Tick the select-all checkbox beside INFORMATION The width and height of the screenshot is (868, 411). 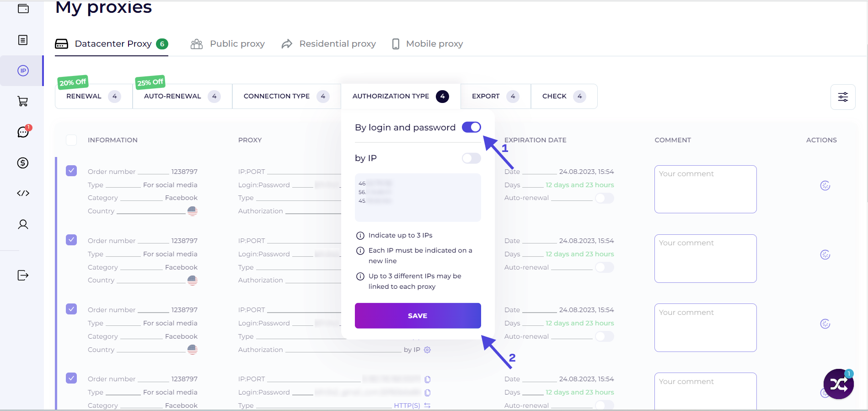pyautogui.click(x=71, y=140)
